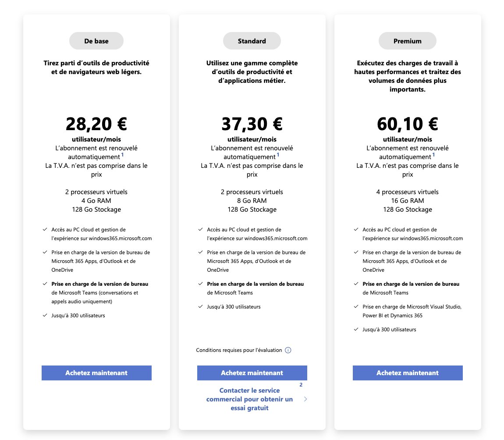The width and height of the screenshot is (504, 440).
Task: Click the checkmark beside "Jusqu'à 300 utilisateurs" in De base
Action: (45, 315)
